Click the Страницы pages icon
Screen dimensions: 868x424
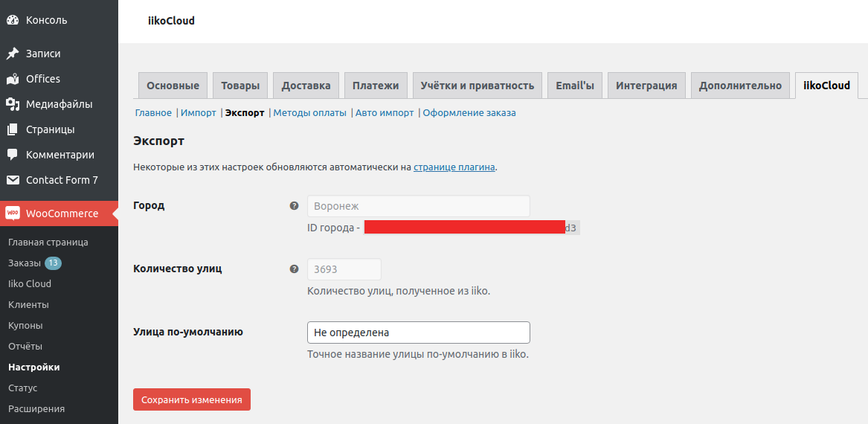click(x=13, y=129)
